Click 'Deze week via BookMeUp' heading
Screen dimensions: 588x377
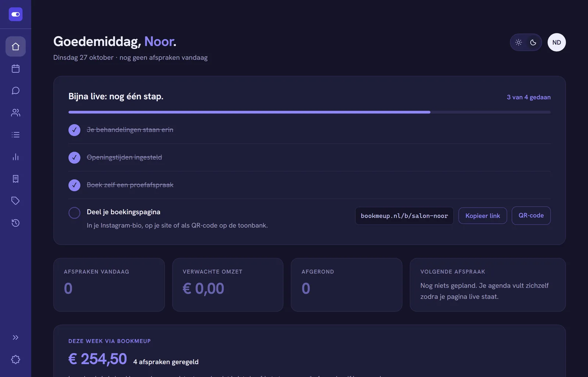110,341
